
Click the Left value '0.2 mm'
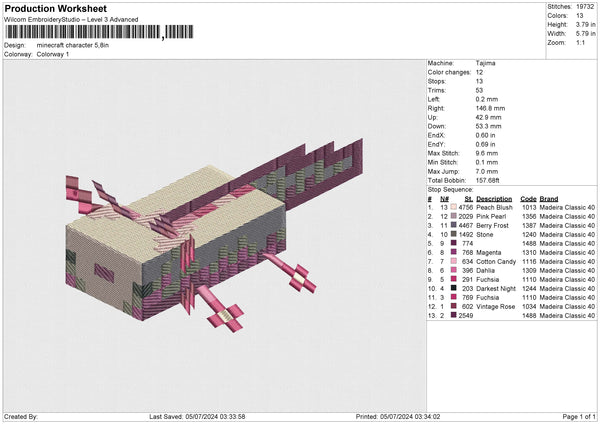(487, 99)
